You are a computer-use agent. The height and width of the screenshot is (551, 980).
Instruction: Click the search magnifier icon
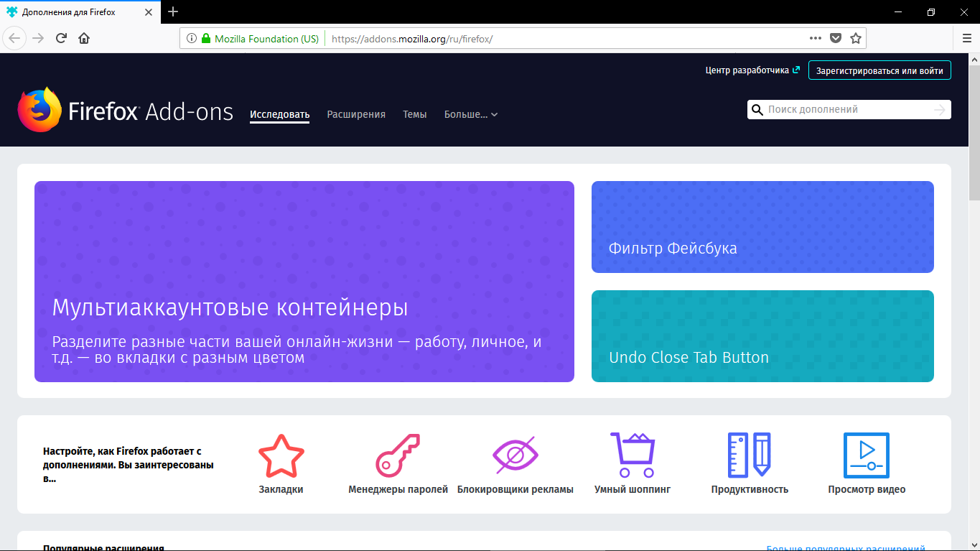(757, 109)
